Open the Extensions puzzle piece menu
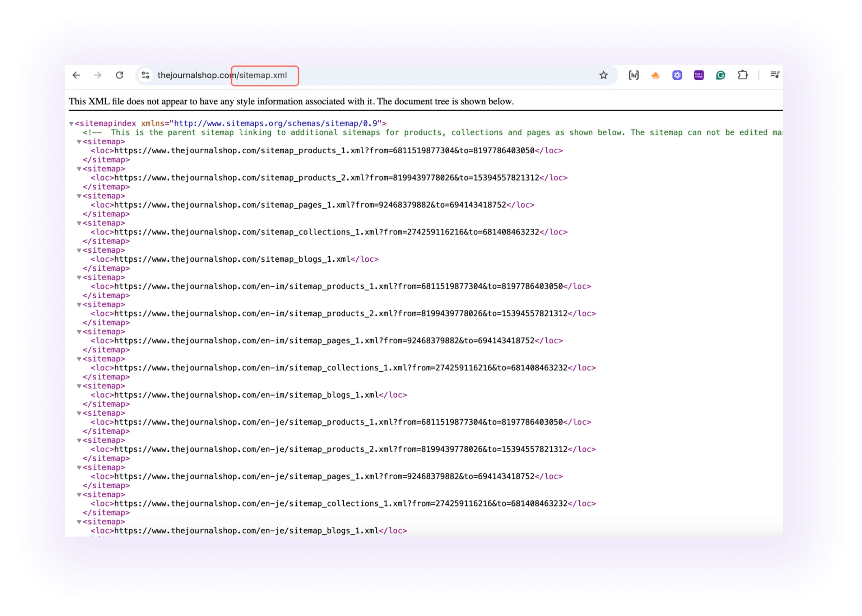 coord(742,75)
